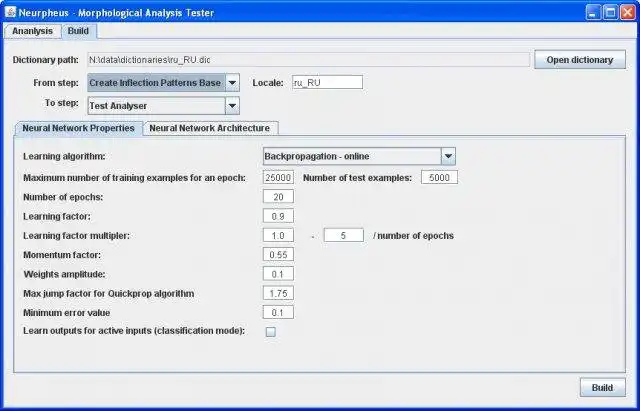Click the maximum training examples field 25000
The image size is (640, 411).
(278, 178)
